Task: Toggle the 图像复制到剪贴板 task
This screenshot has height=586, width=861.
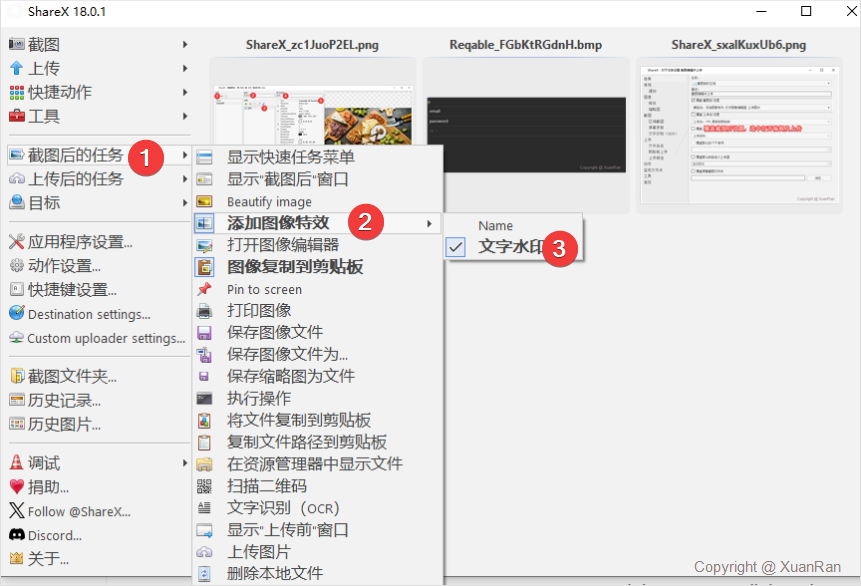Action: tap(294, 267)
